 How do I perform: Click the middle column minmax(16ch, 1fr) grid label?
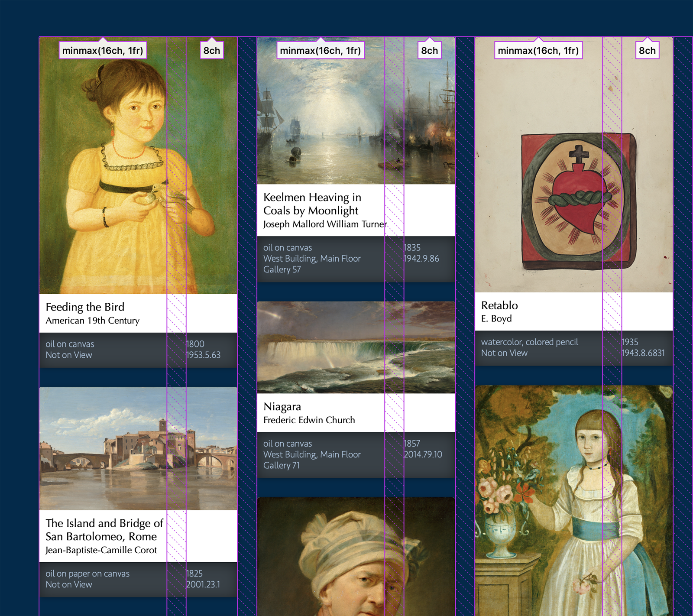click(321, 50)
